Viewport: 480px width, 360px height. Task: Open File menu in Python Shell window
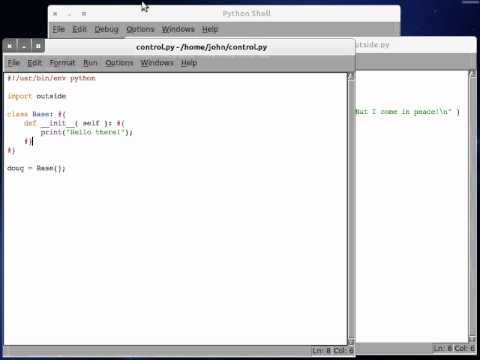click(59, 29)
